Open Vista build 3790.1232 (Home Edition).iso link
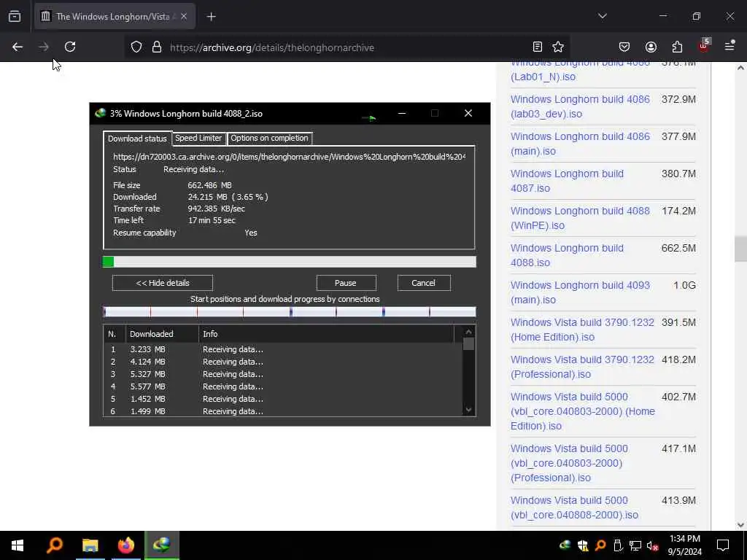 pos(582,330)
